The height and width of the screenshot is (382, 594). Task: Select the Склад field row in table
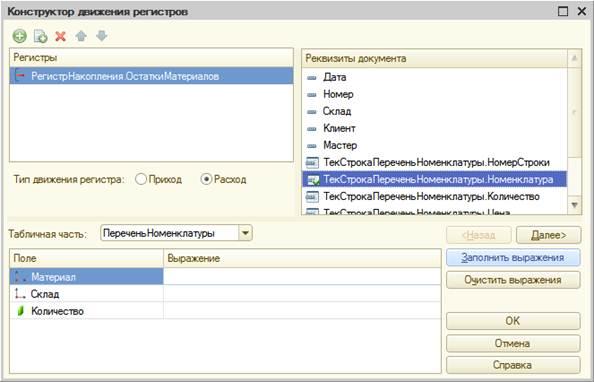[x=86, y=294]
